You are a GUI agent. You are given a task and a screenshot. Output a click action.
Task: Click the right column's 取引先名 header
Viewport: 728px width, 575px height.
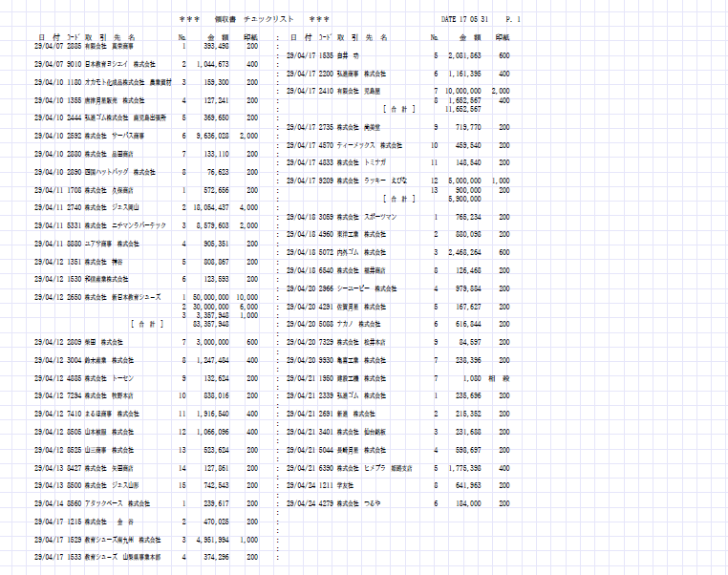tap(362, 37)
